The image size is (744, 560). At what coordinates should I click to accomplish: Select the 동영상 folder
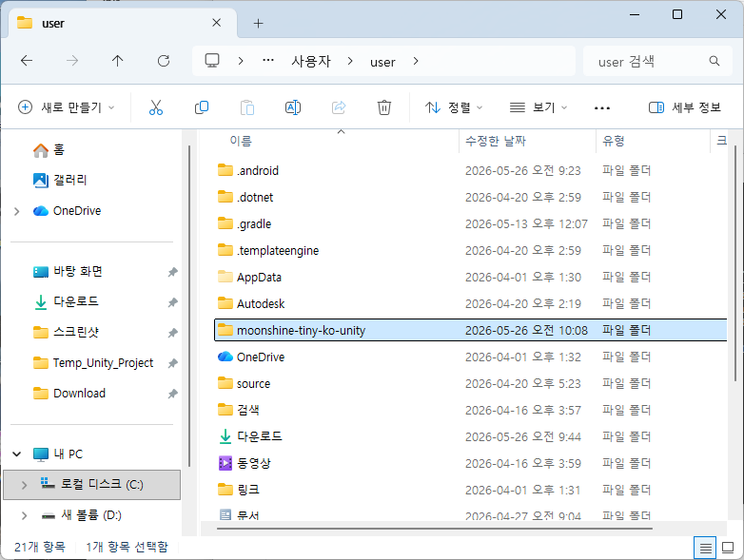pos(471,463)
